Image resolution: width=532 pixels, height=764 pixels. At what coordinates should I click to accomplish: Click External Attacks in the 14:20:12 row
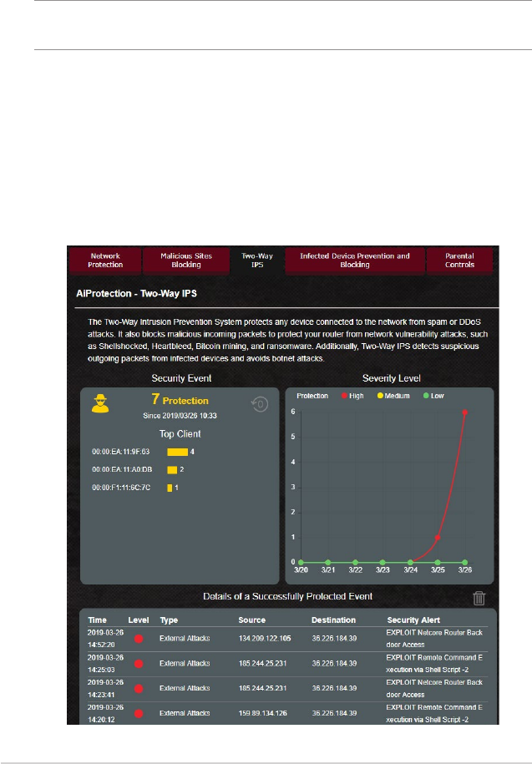(x=185, y=713)
